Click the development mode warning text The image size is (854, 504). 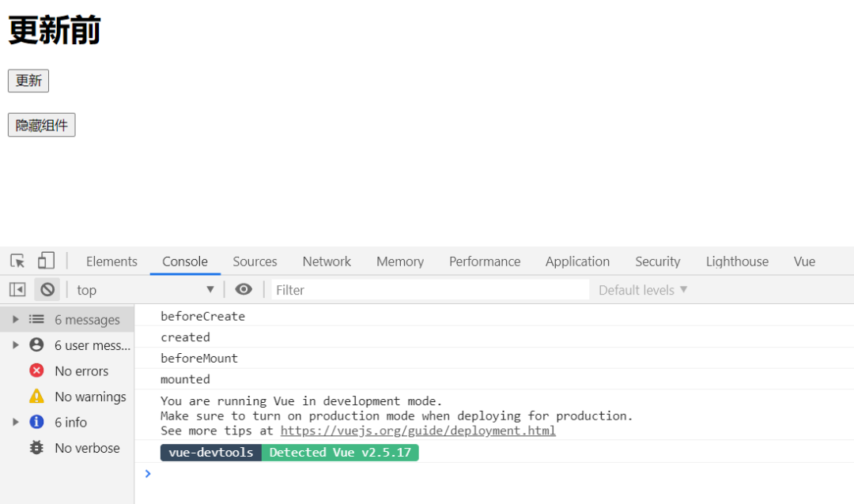coord(396,416)
